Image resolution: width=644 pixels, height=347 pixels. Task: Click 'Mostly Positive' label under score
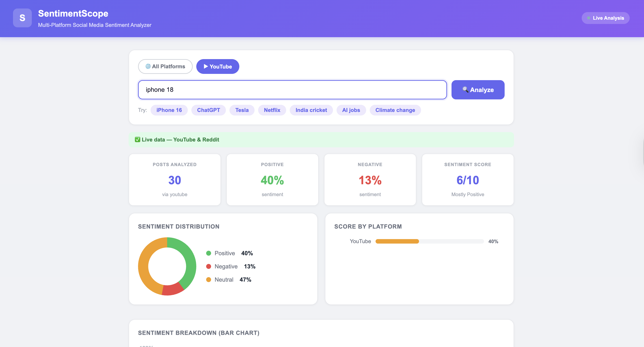pyautogui.click(x=467, y=194)
